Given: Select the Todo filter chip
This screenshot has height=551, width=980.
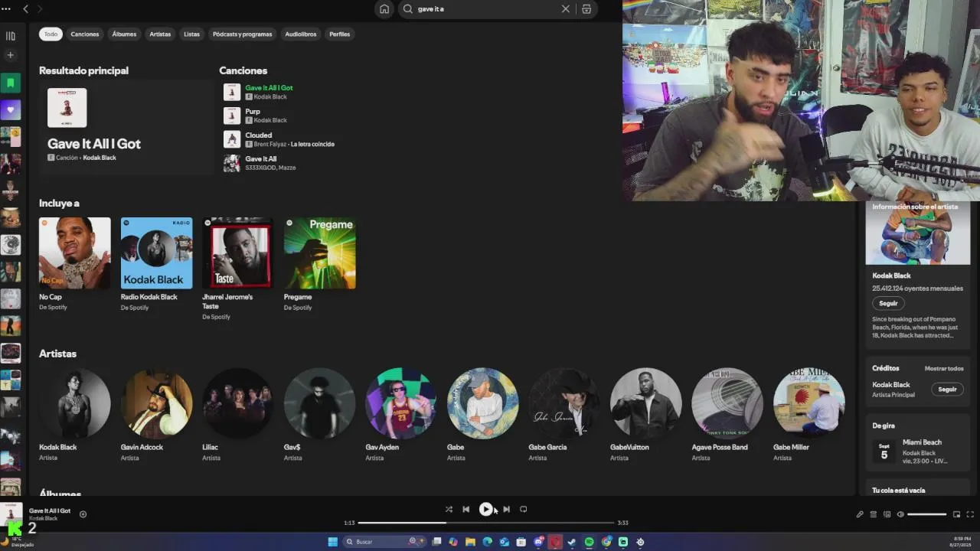Looking at the screenshot, I should (51, 34).
